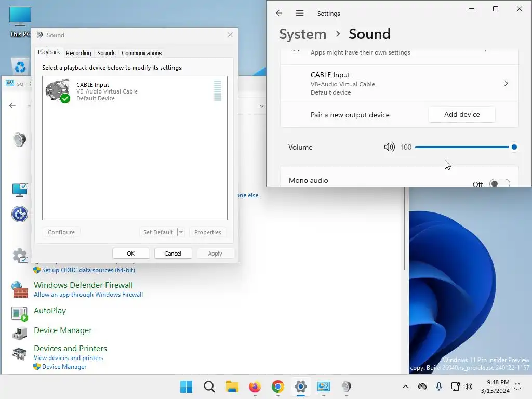Open the tray volume speaker icon
This screenshot has height=399, width=532.
468,387
